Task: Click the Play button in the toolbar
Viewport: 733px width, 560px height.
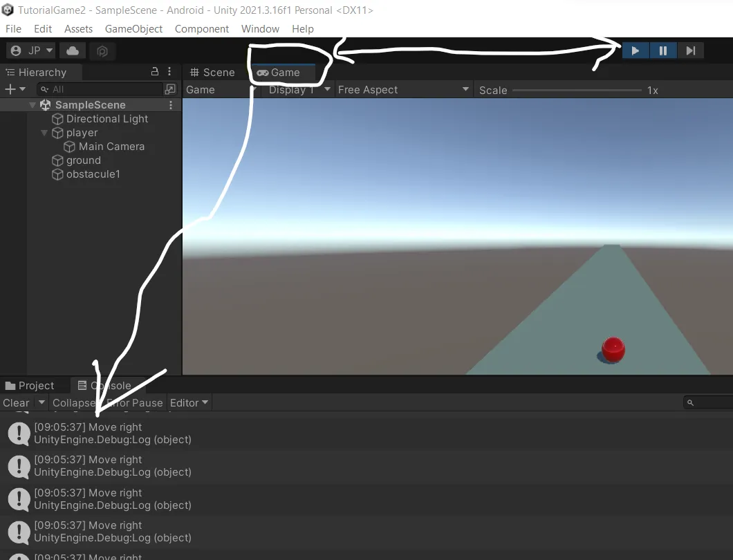Action: pyautogui.click(x=635, y=50)
